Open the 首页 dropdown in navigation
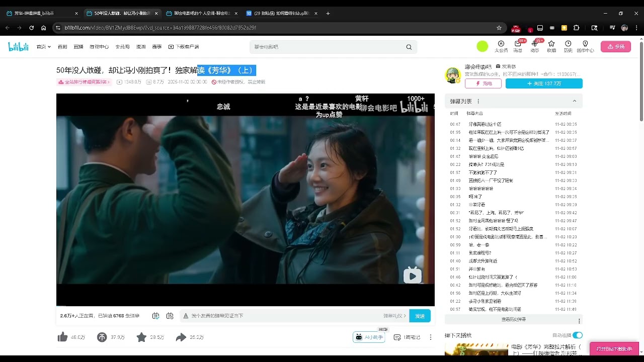The width and height of the screenshot is (644, 362). tap(43, 47)
